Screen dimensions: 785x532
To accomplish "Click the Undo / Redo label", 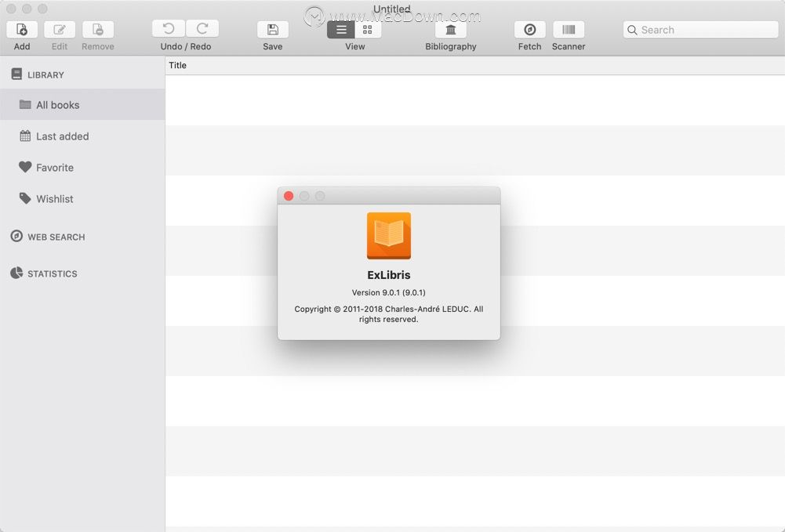I will coord(186,46).
